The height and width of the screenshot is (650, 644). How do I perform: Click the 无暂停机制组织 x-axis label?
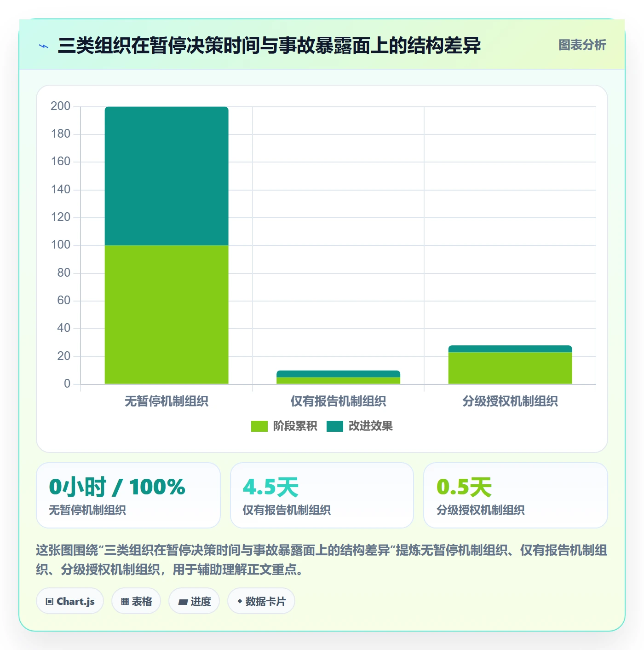coord(167,401)
